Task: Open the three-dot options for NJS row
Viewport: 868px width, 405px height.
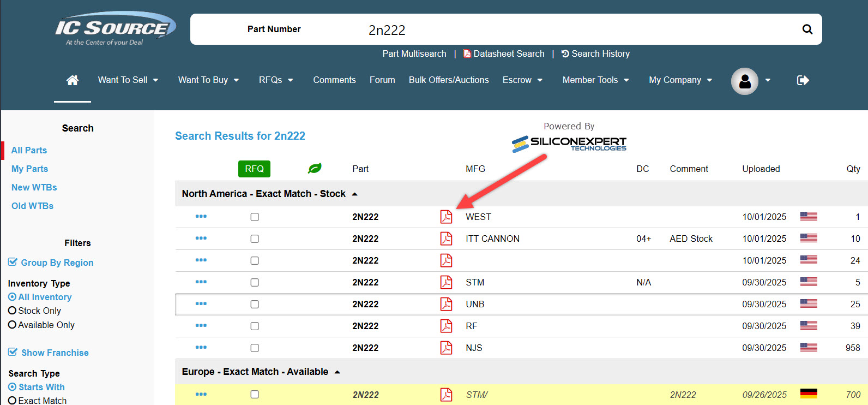Action: click(201, 348)
